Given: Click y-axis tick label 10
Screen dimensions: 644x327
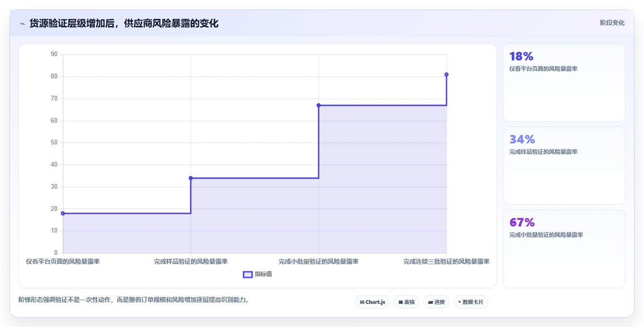Looking at the screenshot, I should (54, 231).
